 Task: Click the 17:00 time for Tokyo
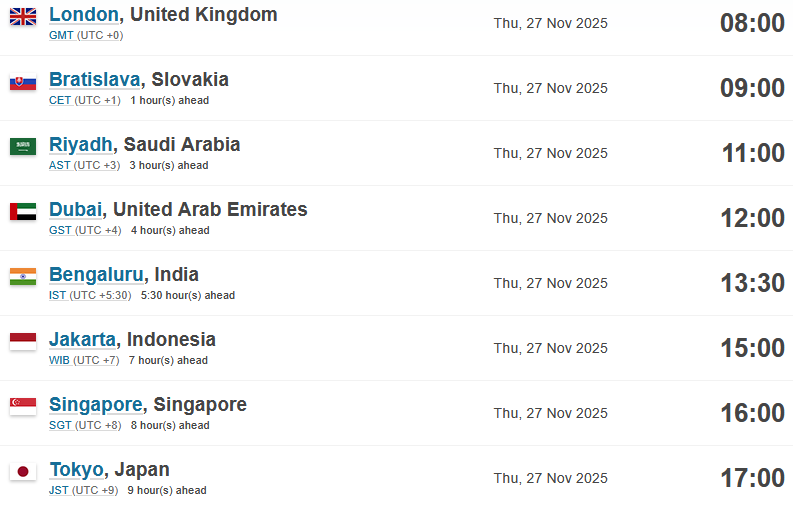coord(753,478)
